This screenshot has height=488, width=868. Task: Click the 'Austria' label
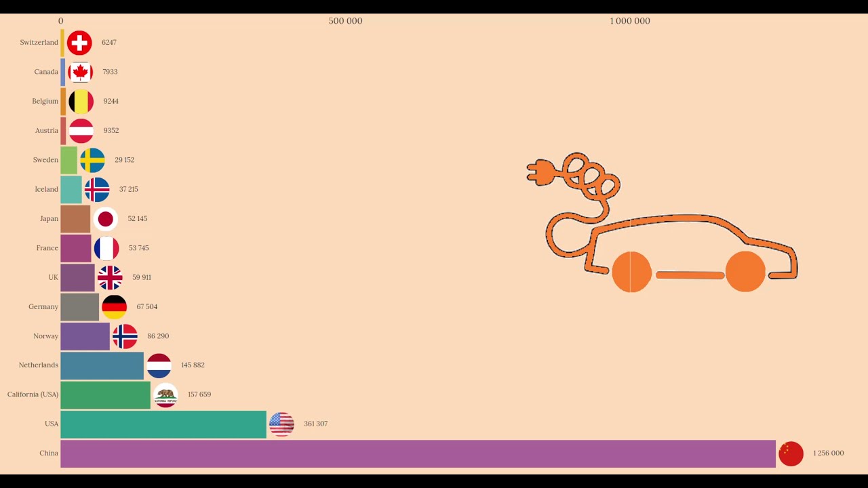pos(47,130)
